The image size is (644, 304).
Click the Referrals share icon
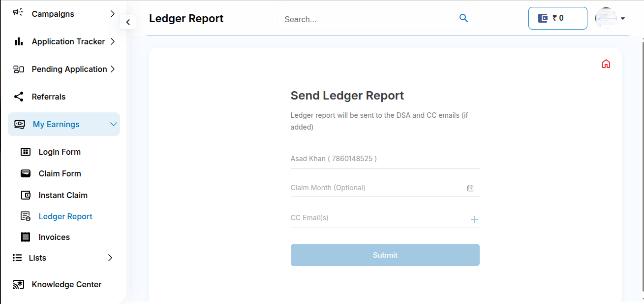point(19,97)
